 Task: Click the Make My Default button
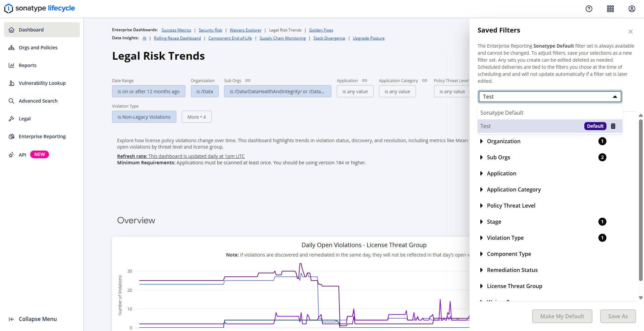point(562,316)
